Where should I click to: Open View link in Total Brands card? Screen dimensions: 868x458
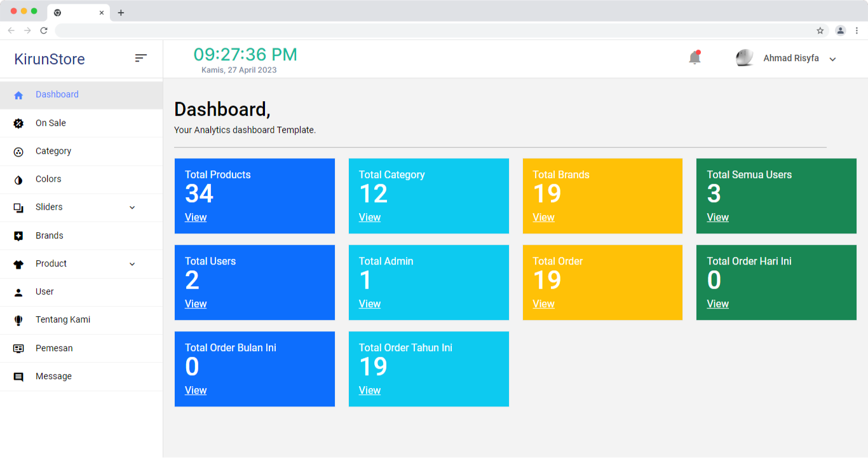click(x=543, y=218)
